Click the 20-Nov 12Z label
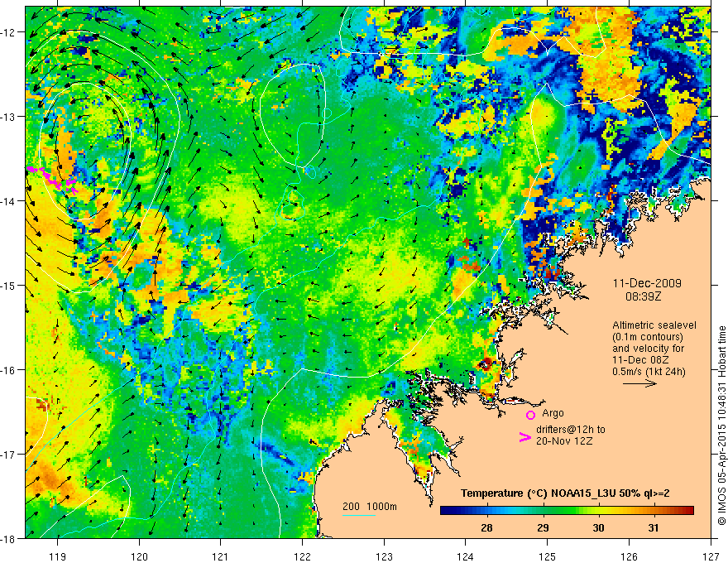This screenshot has width=728, height=563. click(x=564, y=440)
